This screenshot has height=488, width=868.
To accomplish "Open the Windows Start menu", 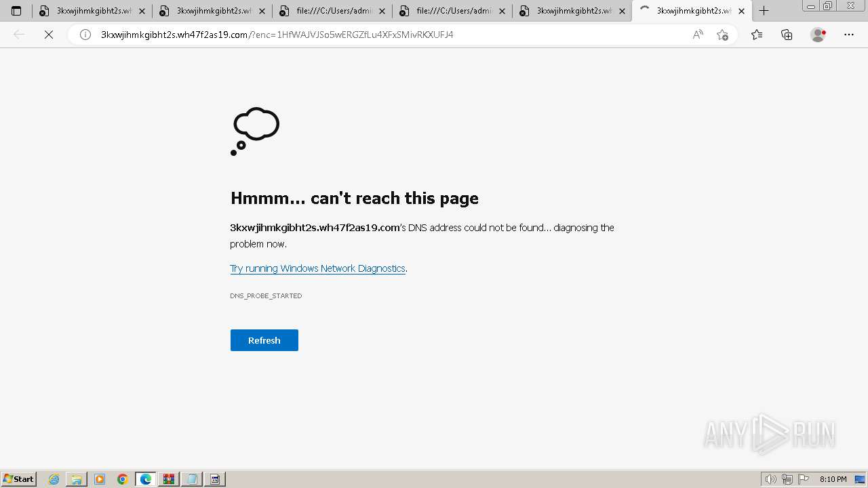I will coord(19,479).
